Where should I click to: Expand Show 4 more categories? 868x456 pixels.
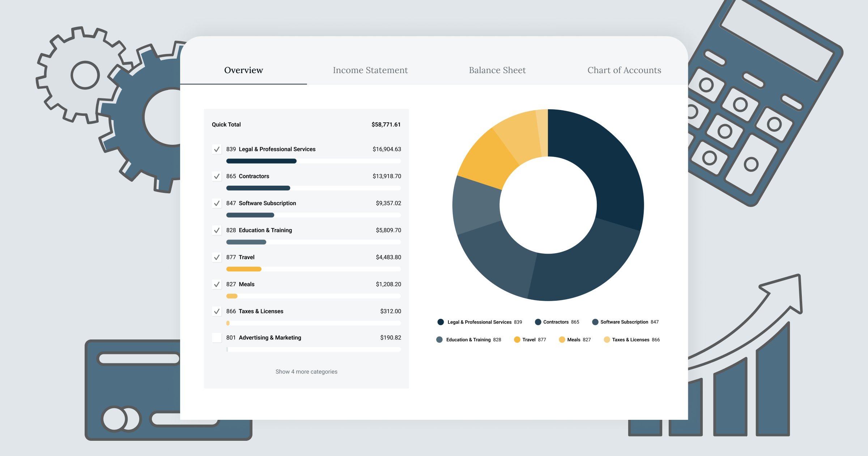click(306, 372)
